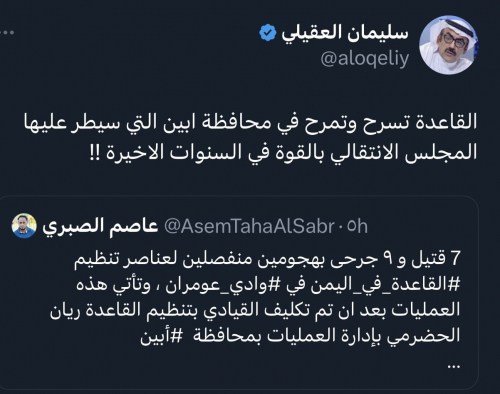
Task: Click the 0h timestamp on quoted tweet
Action: [357, 226]
